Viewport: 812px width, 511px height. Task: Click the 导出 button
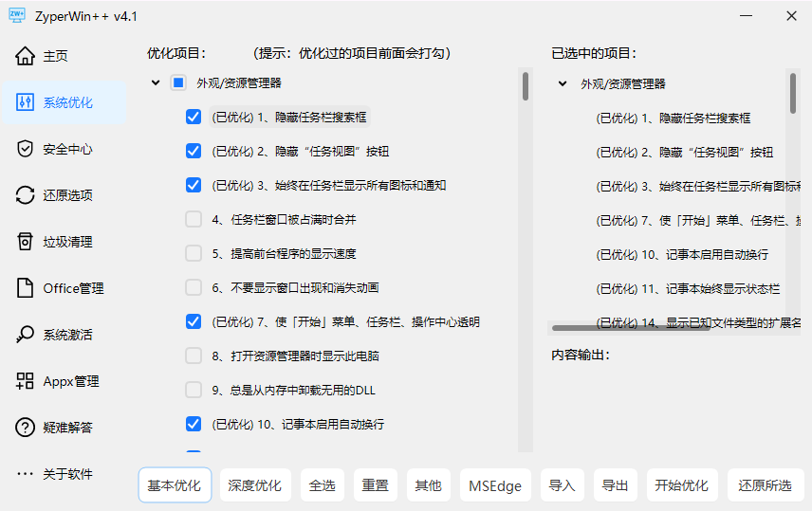click(x=616, y=485)
